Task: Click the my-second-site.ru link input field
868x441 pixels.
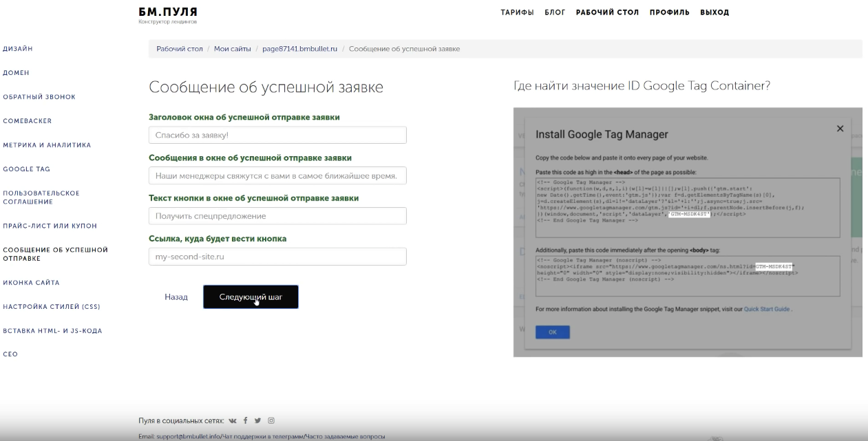Action: pos(277,257)
